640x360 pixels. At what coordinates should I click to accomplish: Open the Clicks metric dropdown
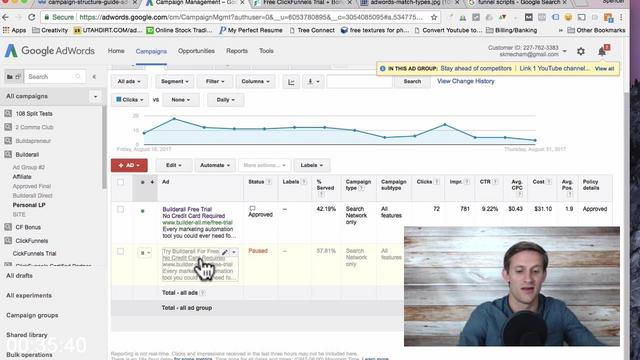pyautogui.click(x=130, y=100)
